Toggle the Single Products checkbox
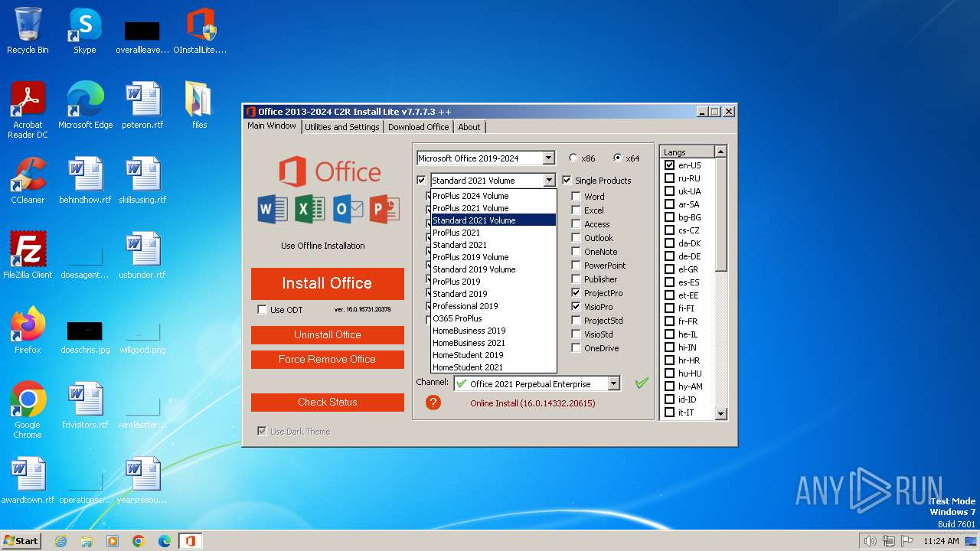Image resolution: width=980 pixels, height=551 pixels. [x=567, y=181]
